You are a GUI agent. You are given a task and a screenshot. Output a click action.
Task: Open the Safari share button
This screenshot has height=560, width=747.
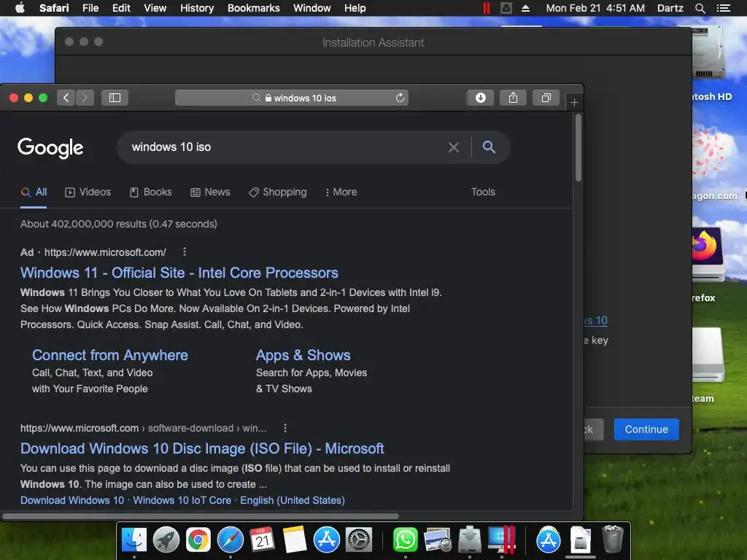[513, 98]
